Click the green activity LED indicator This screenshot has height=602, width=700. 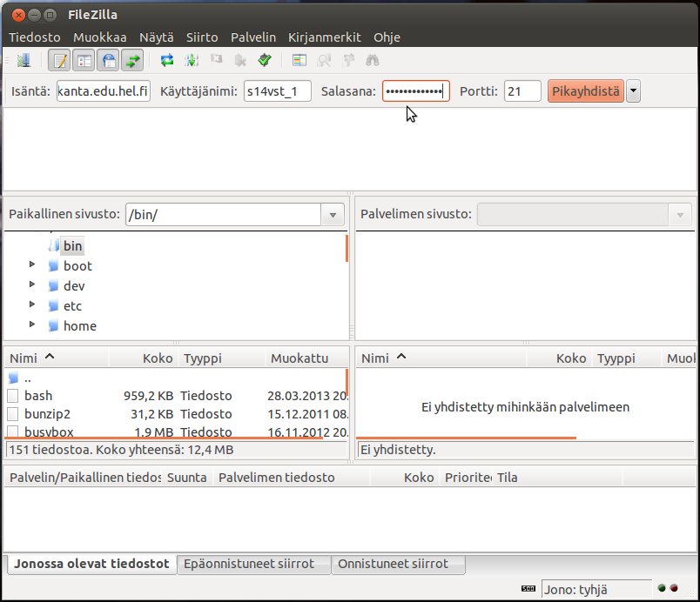pos(662,588)
